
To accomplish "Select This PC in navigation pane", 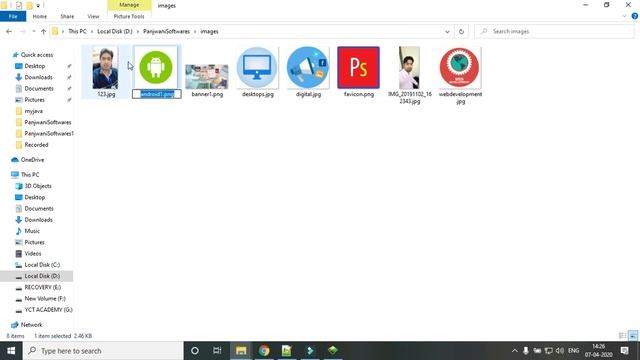I will 30,175.
